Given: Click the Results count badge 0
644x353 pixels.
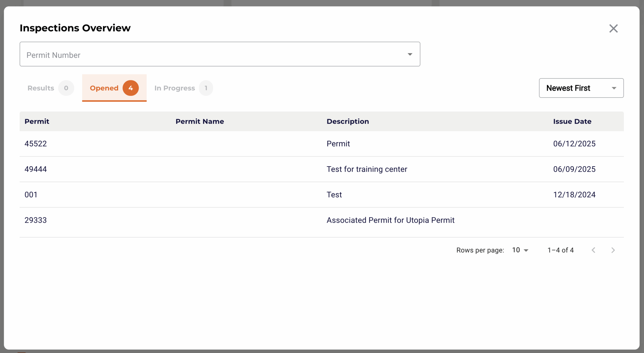Looking at the screenshot, I should pos(66,88).
